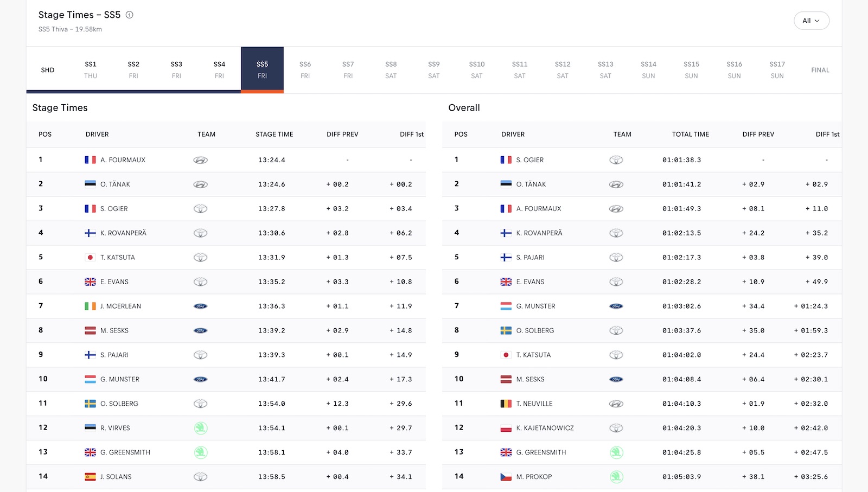Switch to the SS6 FRI stage tab

click(305, 70)
